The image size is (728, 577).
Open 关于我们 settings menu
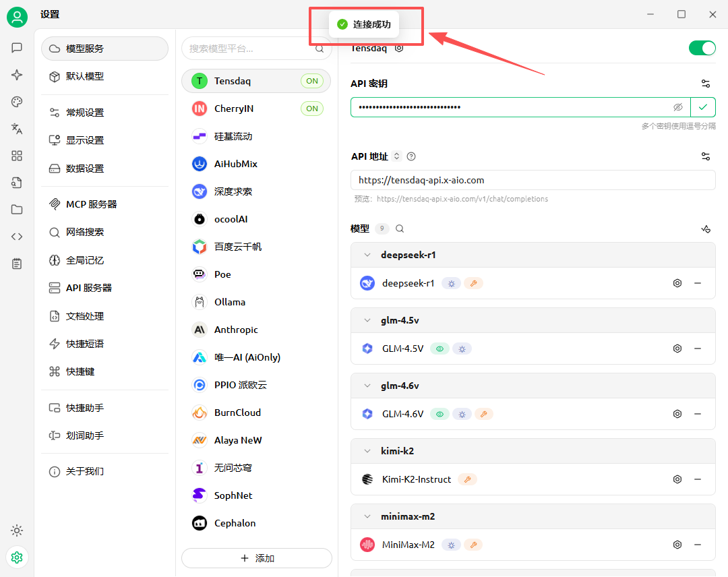104,472
